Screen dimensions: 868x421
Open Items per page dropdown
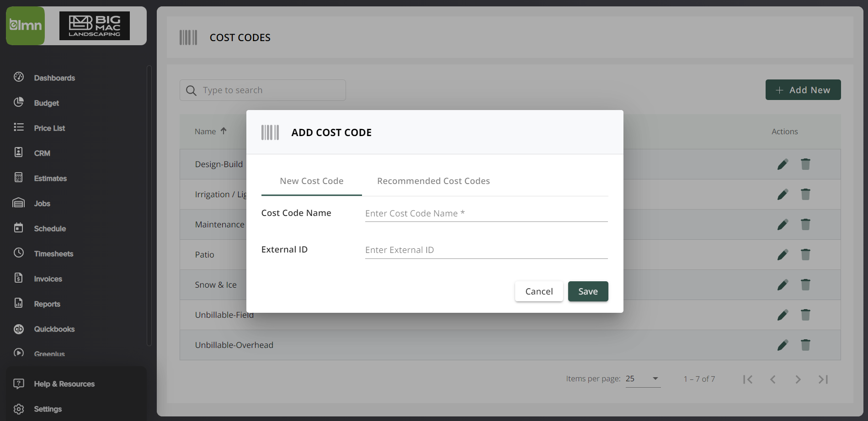tap(643, 379)
